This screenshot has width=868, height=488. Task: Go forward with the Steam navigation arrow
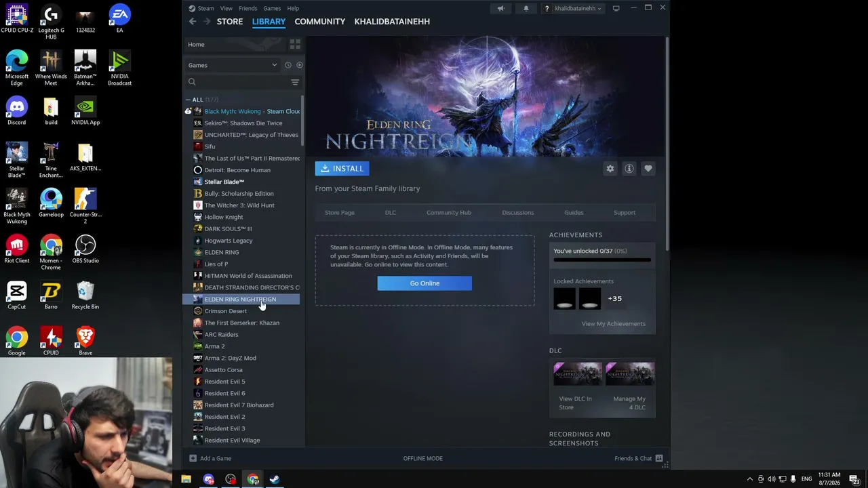click(207, 22)
